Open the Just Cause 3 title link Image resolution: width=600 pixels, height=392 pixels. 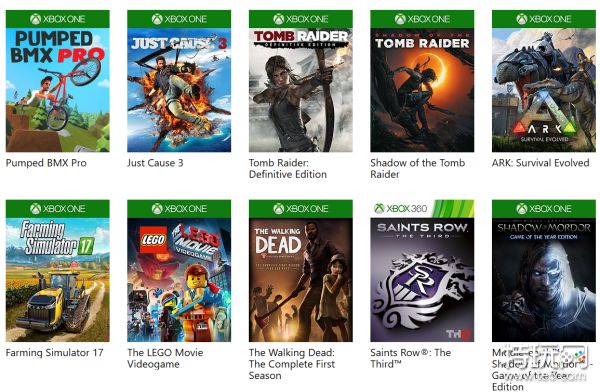point(155,163)
